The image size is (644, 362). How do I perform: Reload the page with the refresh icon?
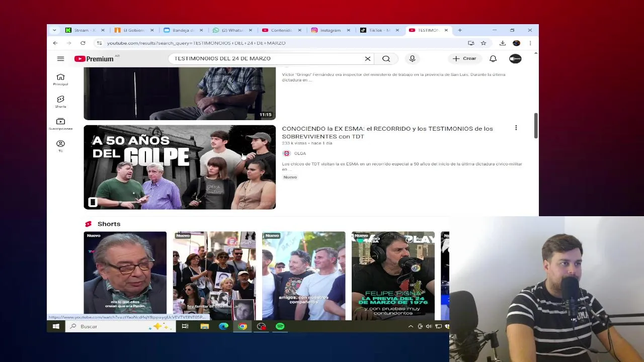coord(83,43)
